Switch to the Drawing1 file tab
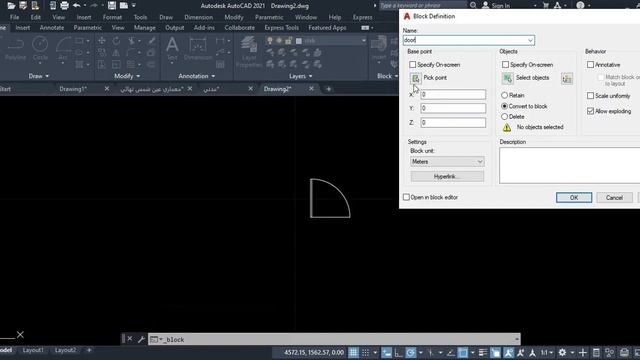 [73, 89]
